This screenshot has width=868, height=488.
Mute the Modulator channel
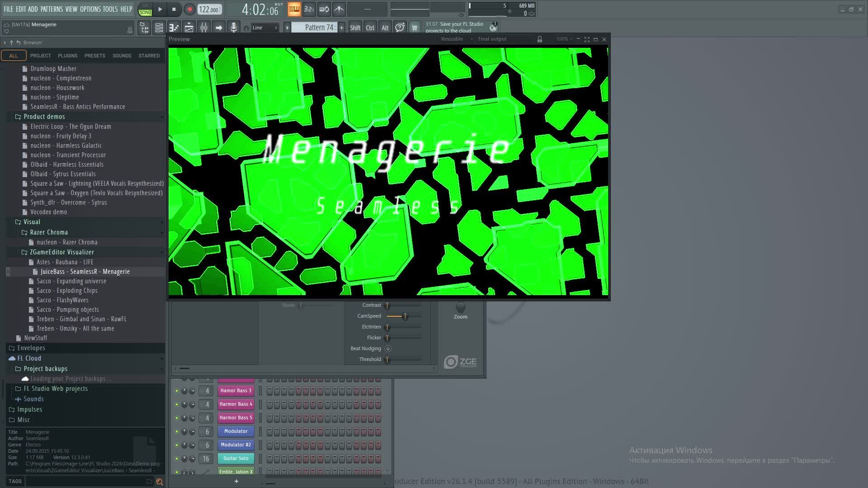click(177, 432)
